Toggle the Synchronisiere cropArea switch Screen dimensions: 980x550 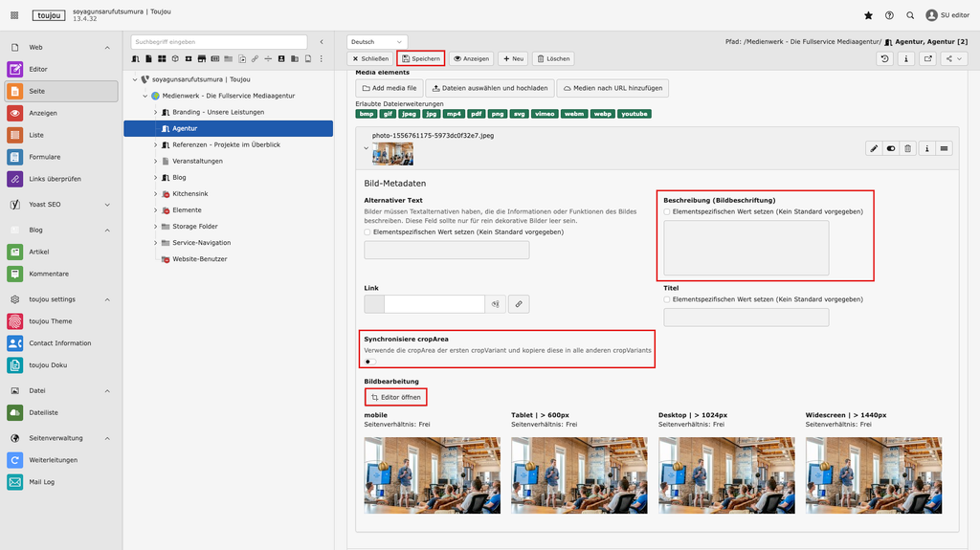(x=370, y=362)
